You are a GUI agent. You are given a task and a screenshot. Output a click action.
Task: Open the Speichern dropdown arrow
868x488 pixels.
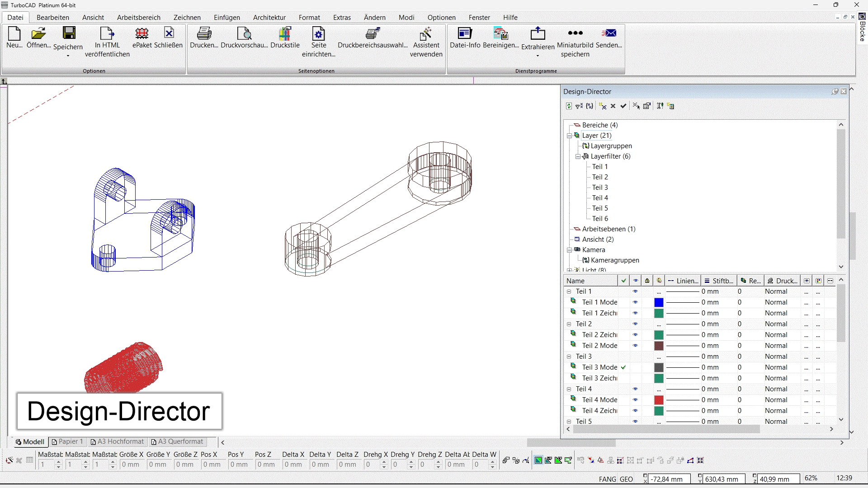click(x=68, y=56)
